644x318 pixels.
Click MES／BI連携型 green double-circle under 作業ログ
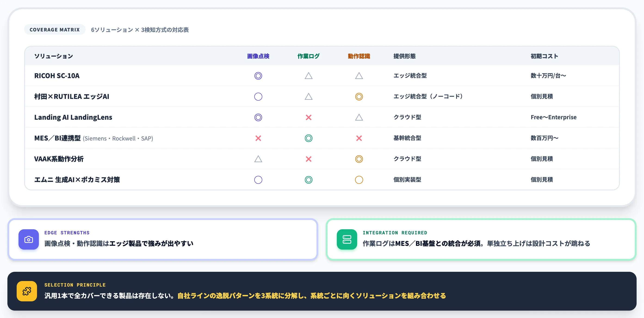tap(309, 138)
